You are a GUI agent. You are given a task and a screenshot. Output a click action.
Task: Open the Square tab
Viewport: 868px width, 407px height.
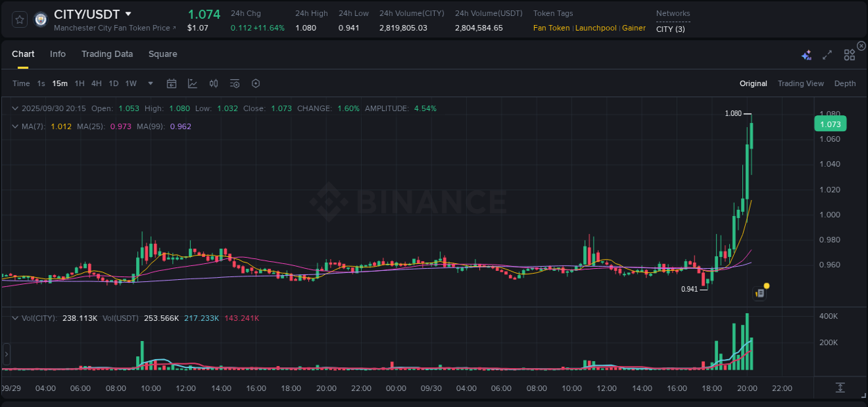coord(162,53)
